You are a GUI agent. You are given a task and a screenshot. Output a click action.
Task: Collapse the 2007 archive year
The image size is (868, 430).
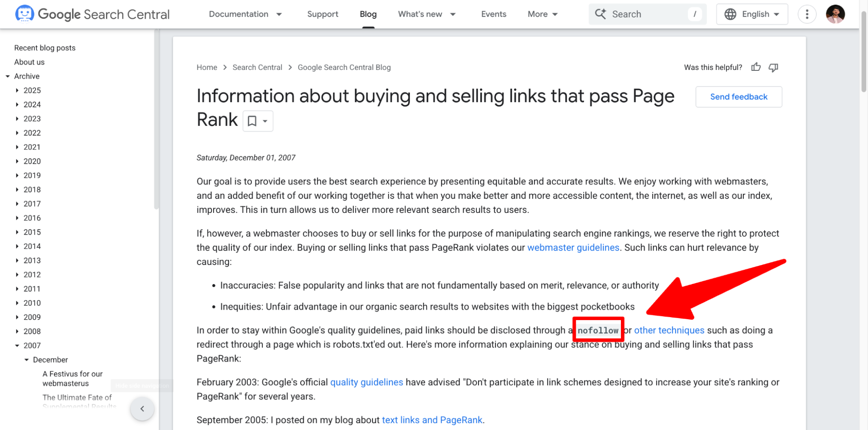[17, 346]
